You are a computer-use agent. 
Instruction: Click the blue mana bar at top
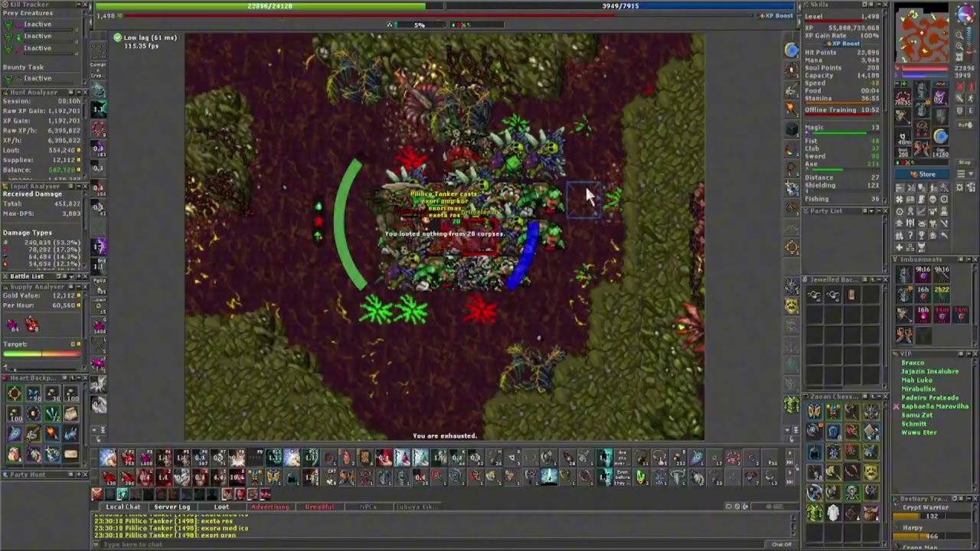click(x=620, y=6)
